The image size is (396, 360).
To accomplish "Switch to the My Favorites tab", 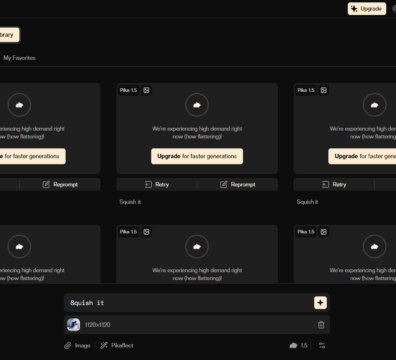I will (19, 58).
